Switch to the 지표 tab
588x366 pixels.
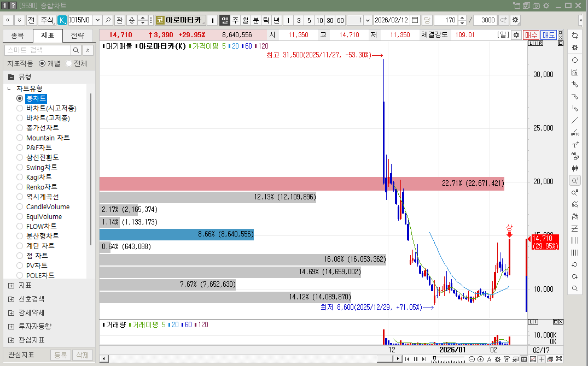[48, 36]
